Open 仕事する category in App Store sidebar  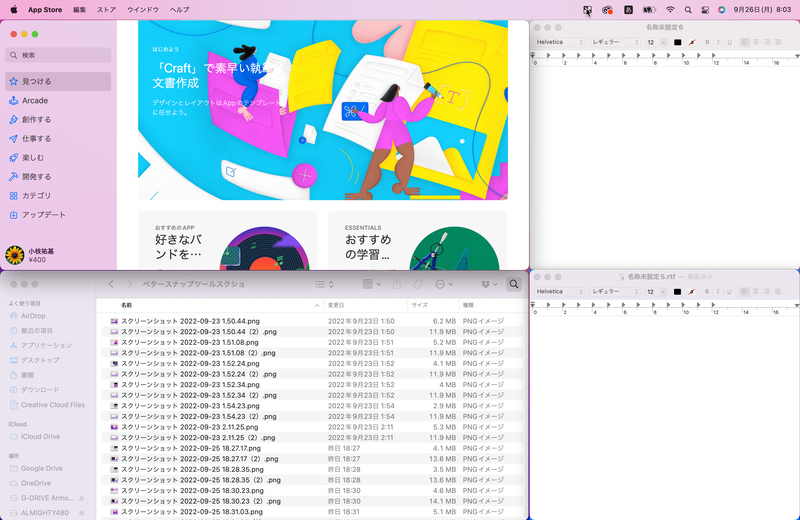(x=58, y=138)
